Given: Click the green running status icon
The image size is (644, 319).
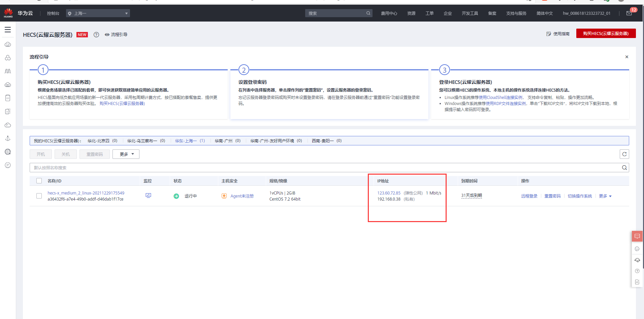Looking at the screenshot, I should (x=176, y=196).
